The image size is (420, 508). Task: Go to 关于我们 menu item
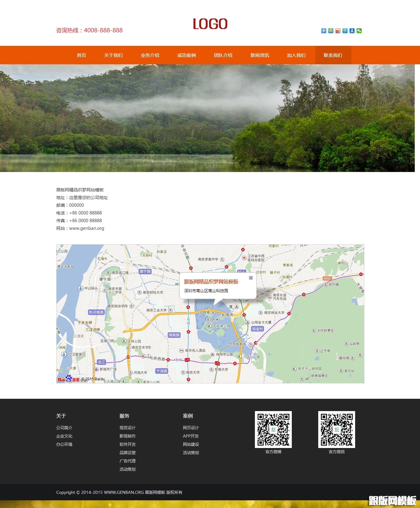click(113, 55)
